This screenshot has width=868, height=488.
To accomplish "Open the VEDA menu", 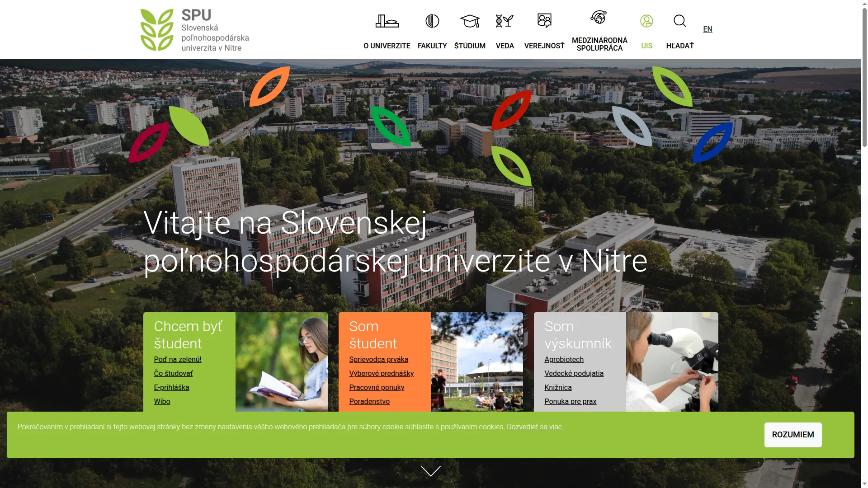I will [x=505, y=46].
